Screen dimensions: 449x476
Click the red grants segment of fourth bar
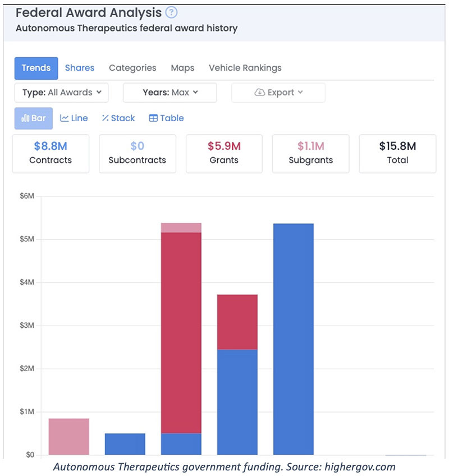tap(237, 322)
